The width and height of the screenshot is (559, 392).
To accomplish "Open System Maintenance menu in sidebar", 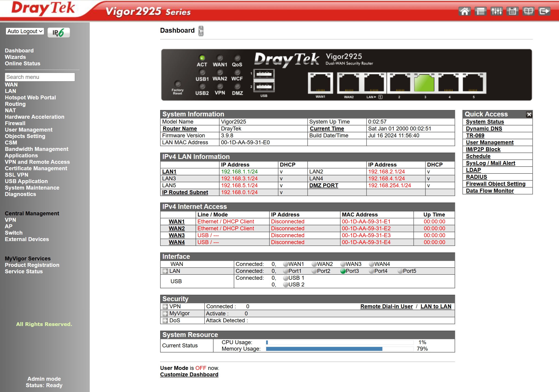I will click(32, 188).
